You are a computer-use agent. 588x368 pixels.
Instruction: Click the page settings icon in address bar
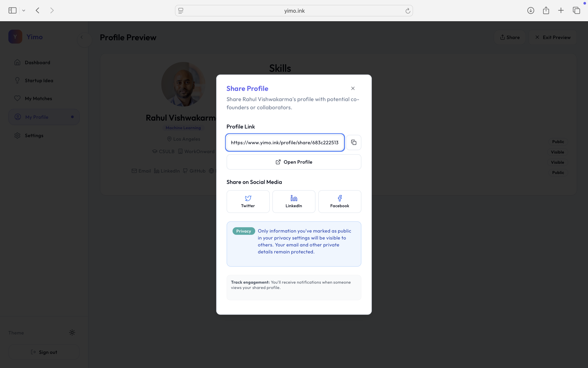[181, 11]
